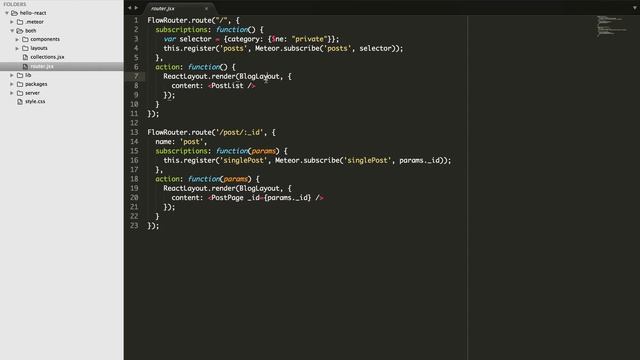The image size is (640, 360).
Task: Expand the server folder arrow
Action: [12, 93]
